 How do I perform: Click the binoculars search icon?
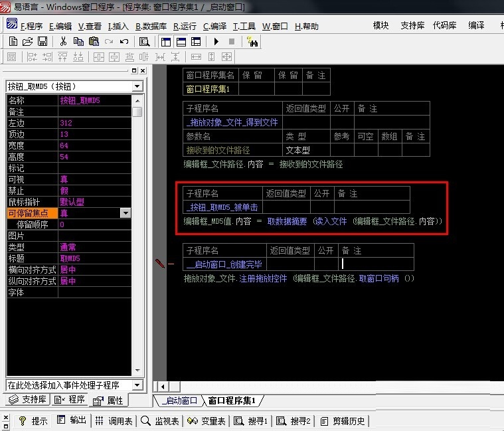click(252, 41)
